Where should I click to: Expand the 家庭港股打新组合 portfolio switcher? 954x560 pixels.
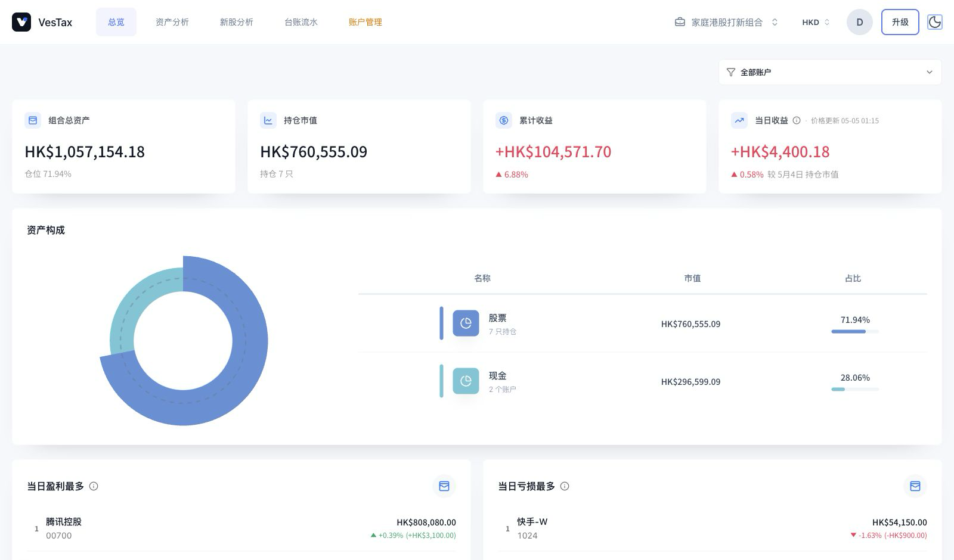click(726, 22)
